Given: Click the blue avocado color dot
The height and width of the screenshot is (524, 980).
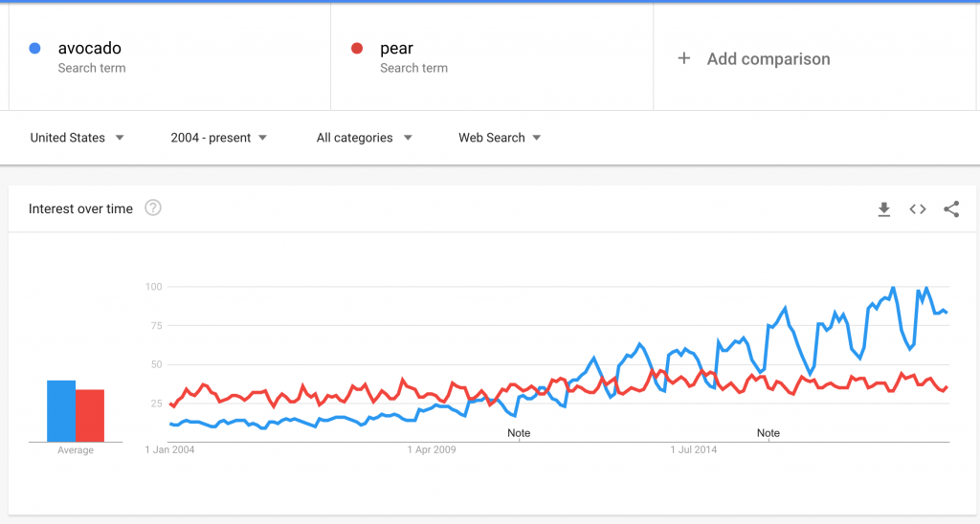Looking at the screenshot, I should point(35,48).
